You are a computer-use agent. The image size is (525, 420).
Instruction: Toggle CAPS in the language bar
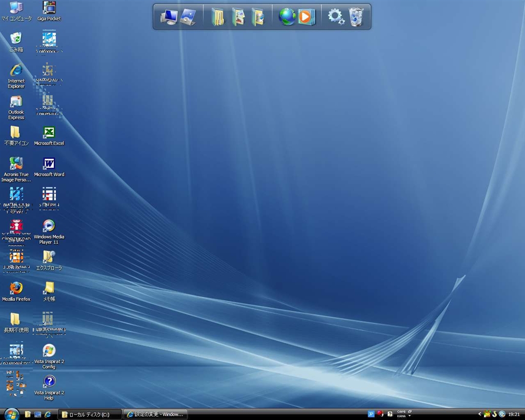401,412
